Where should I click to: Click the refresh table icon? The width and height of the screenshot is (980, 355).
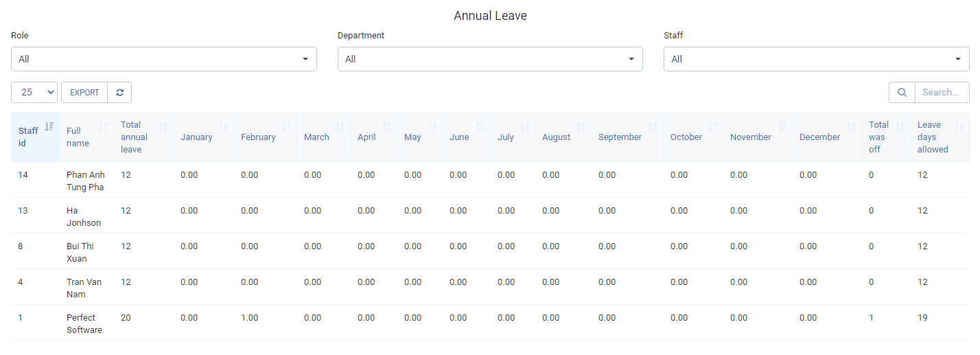[119, 93]
